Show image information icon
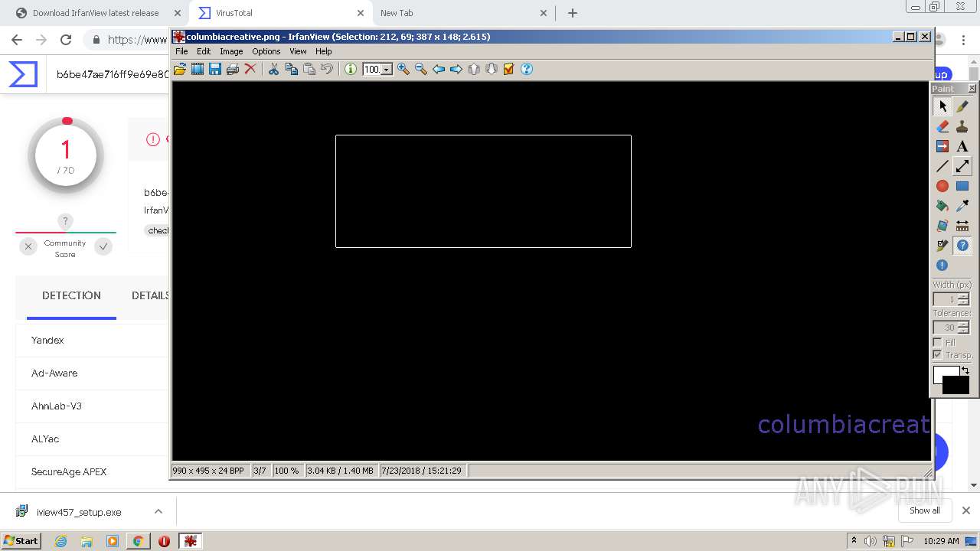Screen dimensions: 980x551 pyautogui.click(x=351, y=69)
